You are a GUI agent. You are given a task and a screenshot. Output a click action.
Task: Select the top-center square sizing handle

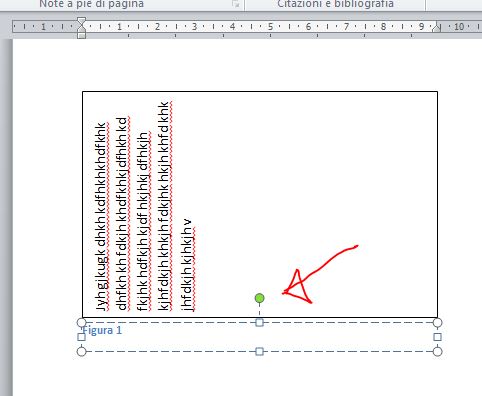(x=259, y=322)
